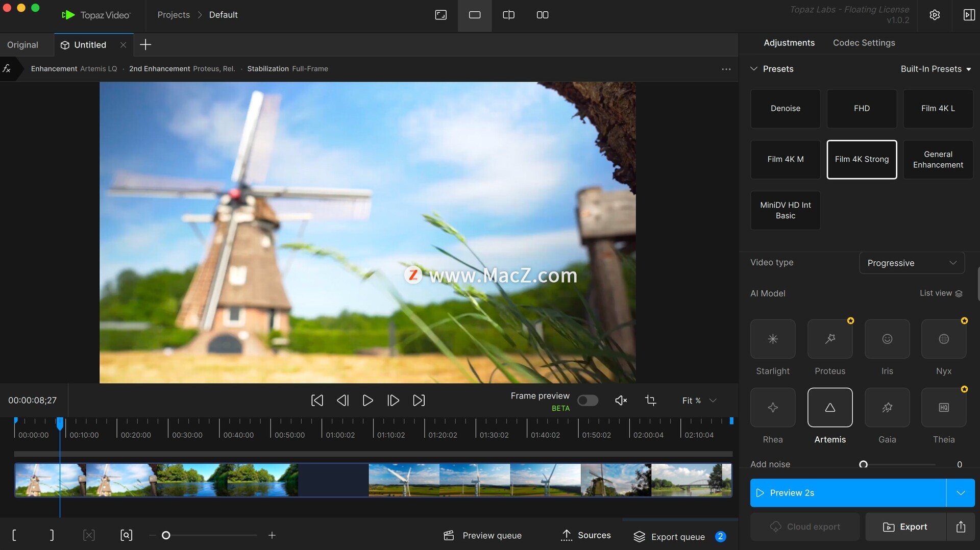Switch AI Model to List view

(941, 293)
